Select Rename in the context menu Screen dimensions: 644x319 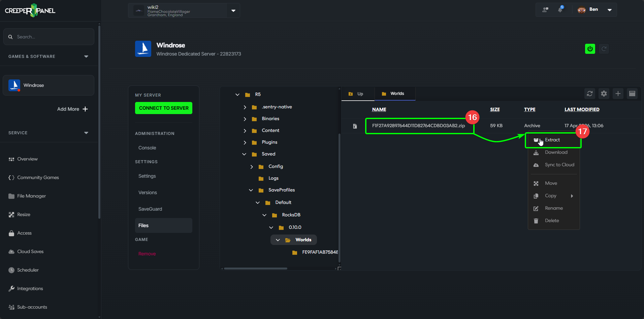tap(554, 208)
